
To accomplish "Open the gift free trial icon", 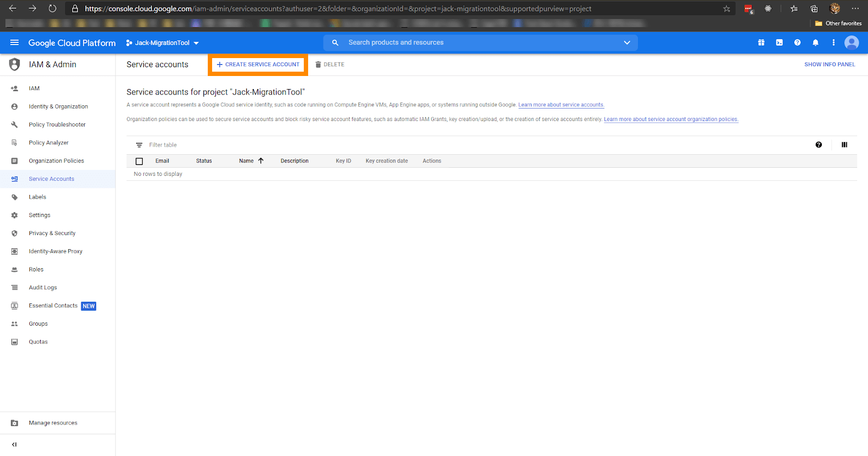I will [x=761, y=42].
